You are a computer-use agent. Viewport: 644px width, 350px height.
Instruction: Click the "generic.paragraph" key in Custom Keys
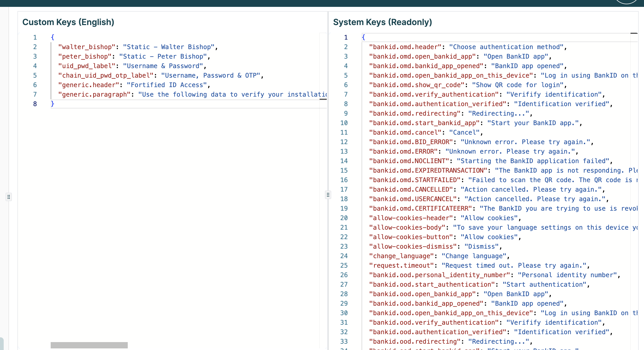tap(94, 94)
